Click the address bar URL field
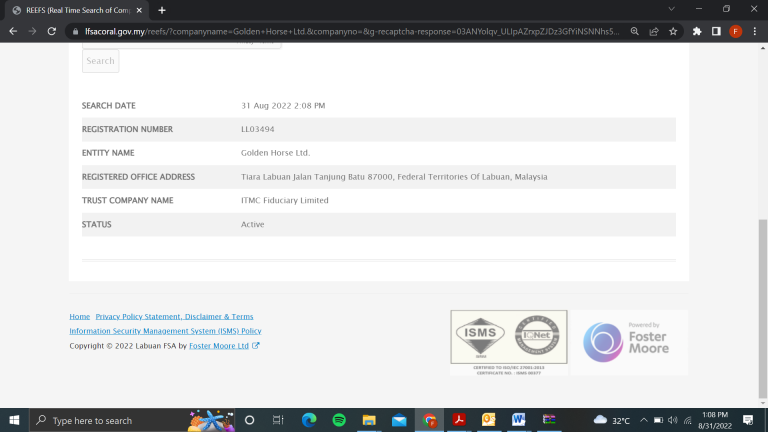Viewport: 768px width, 432px height. [x=350, y=31]
